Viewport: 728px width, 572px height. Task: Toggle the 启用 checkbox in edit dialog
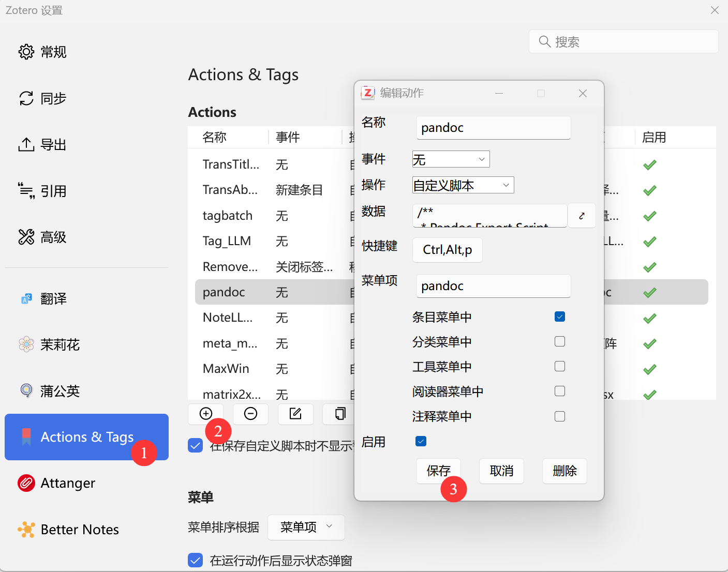(x=421, y=441)
